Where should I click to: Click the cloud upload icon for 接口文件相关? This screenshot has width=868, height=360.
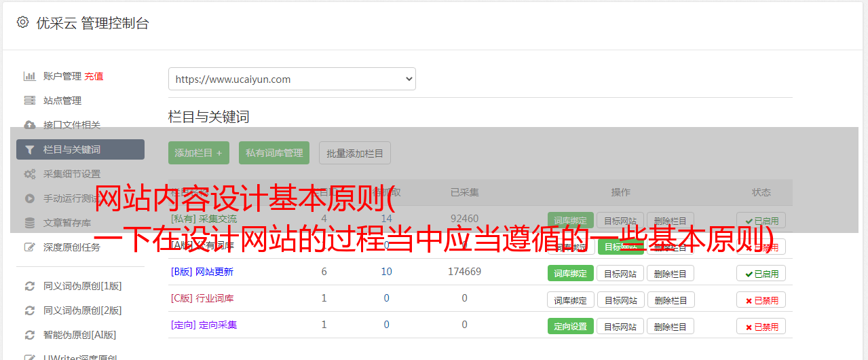pos(29,125)
